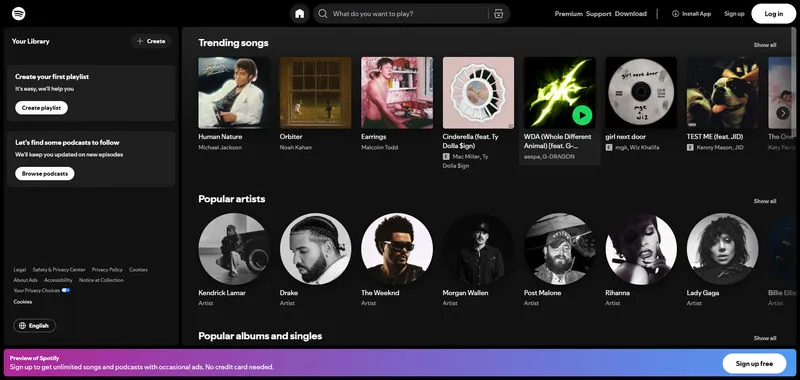Open Support page
The height and width of the screenshot is (380, 800).
(598, 14)
